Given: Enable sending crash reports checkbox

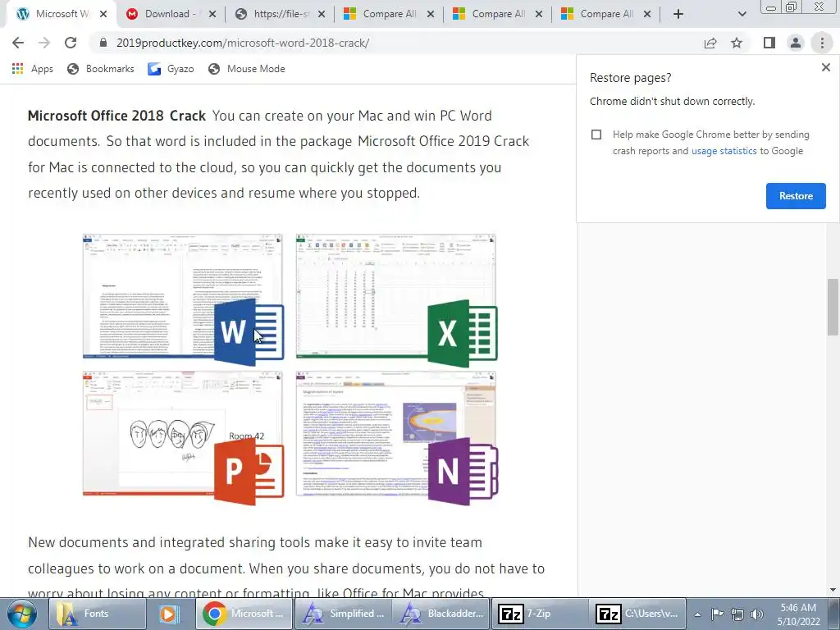Looking at the screenshot, I should click(596, 135).
